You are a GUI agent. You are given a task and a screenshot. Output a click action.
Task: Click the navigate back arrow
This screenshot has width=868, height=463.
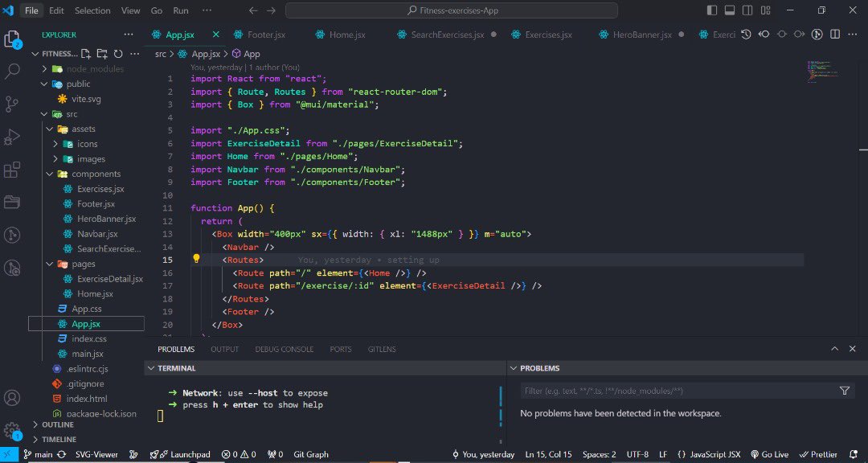pyautogui.click(x=253, y=10)
